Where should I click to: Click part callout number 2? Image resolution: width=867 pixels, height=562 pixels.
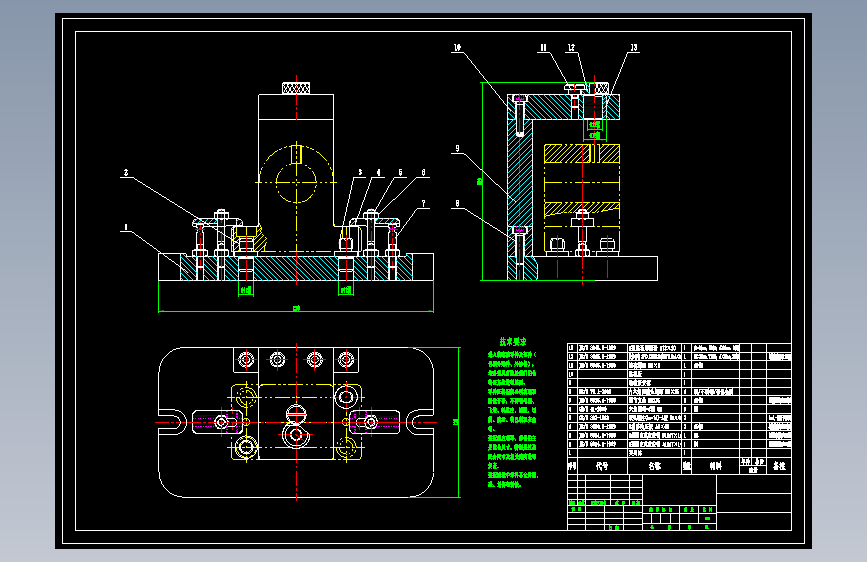pos(126,173)
